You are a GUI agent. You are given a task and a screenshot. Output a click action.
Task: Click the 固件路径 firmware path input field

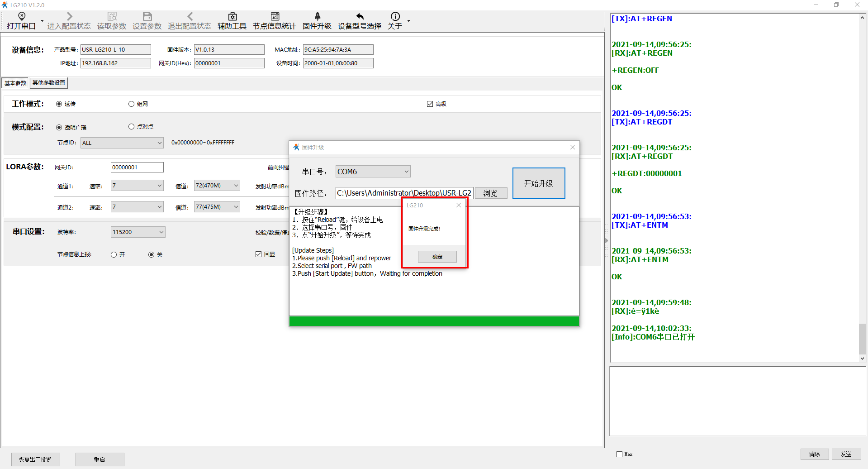click(404, 193)
